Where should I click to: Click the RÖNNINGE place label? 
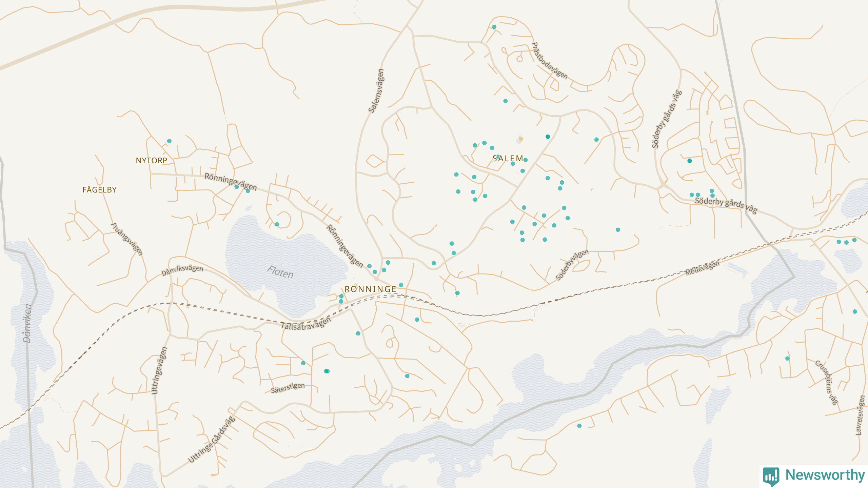(x=370, y=289)
